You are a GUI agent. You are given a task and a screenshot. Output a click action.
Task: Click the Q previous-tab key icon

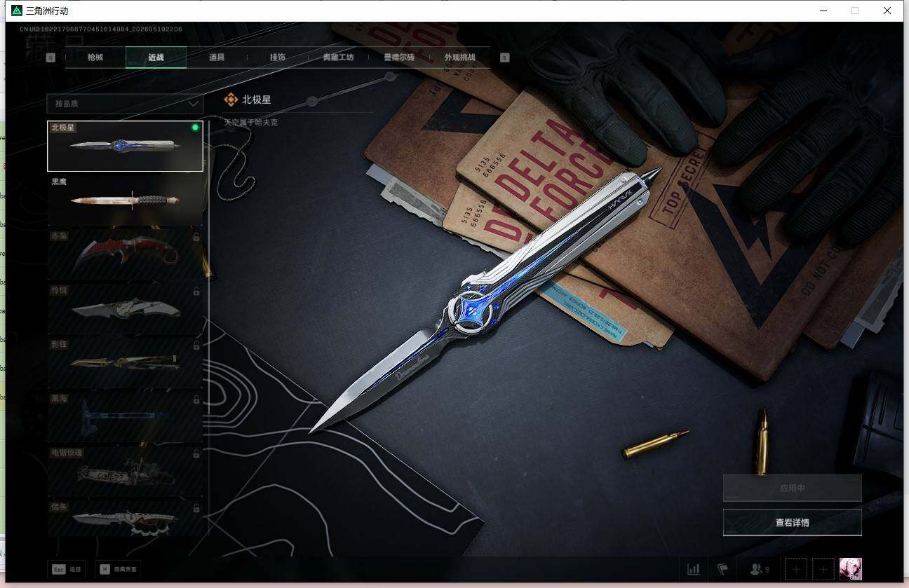50,57
